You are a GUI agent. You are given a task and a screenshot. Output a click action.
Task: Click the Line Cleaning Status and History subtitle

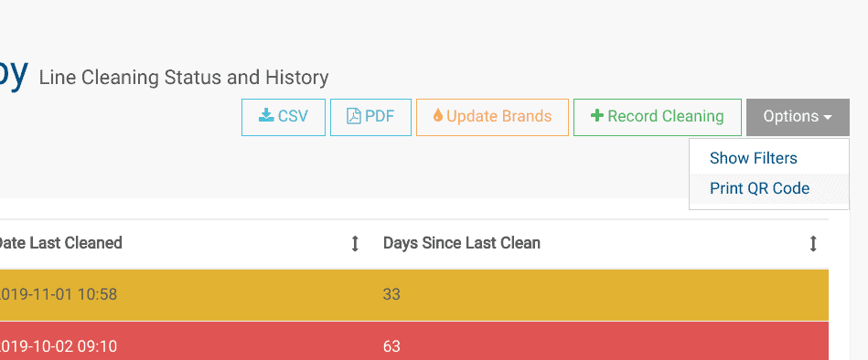(x=184, y=78)
